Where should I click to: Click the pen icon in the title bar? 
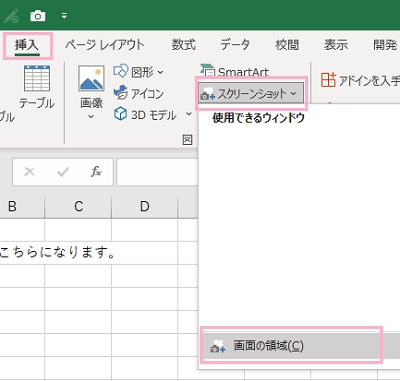(11, 15)
